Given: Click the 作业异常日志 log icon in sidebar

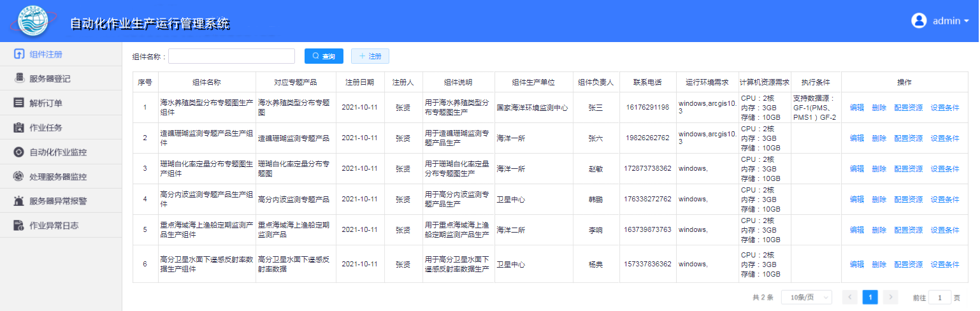Looking at the screenshot, I should click(x=19, y=225).
